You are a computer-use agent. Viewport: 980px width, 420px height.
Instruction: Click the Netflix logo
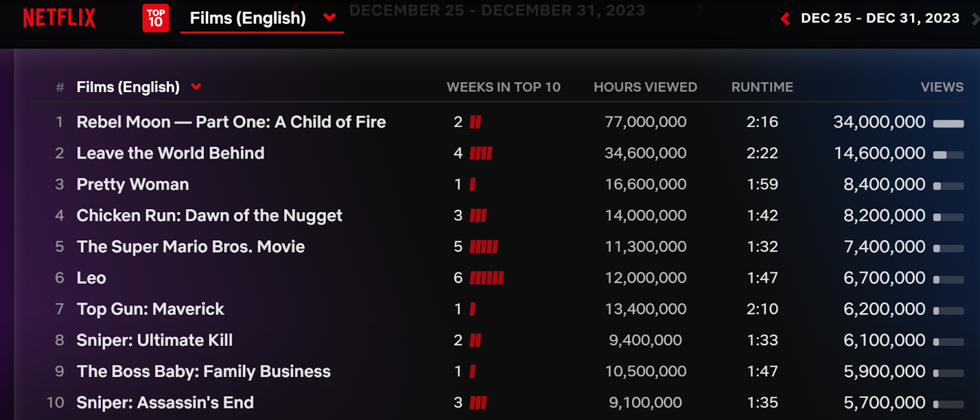(59, 18)
